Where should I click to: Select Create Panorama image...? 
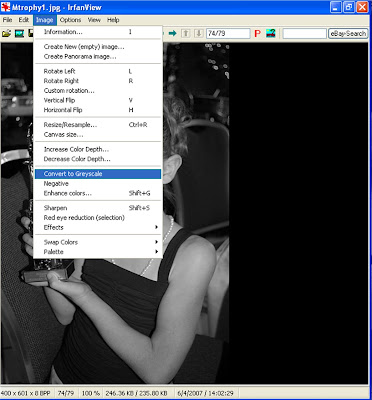click(x=98, y=57)
